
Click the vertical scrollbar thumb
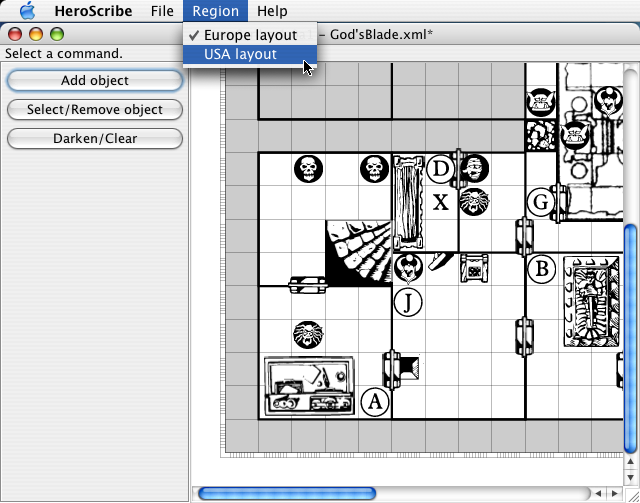[x=631, y=338]
